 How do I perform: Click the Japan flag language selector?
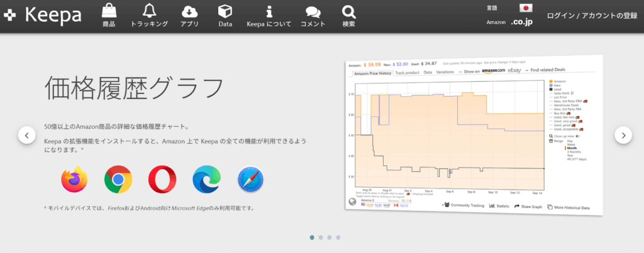click(x=526, y=8)
